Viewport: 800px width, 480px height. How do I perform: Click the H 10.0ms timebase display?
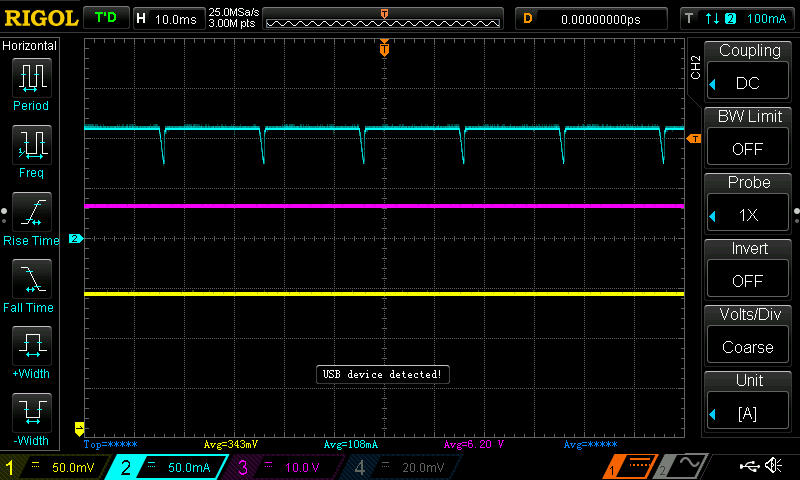point(166,18)
